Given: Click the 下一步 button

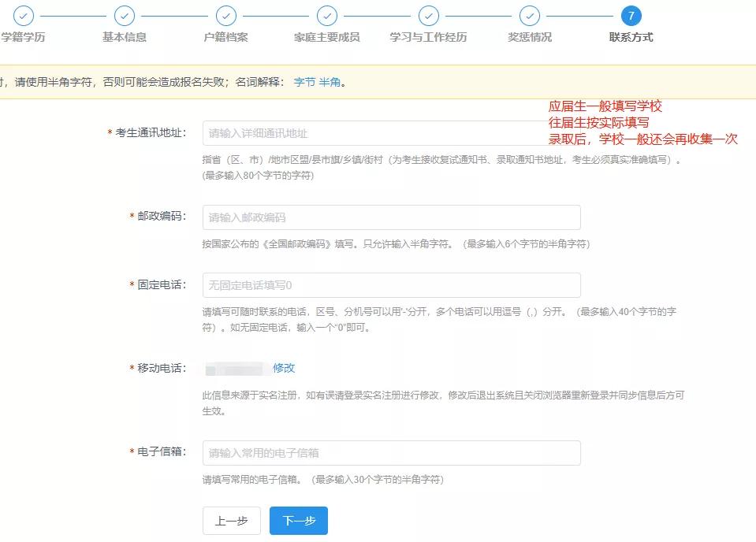Looking at the screenshot, I should (298, 520).
